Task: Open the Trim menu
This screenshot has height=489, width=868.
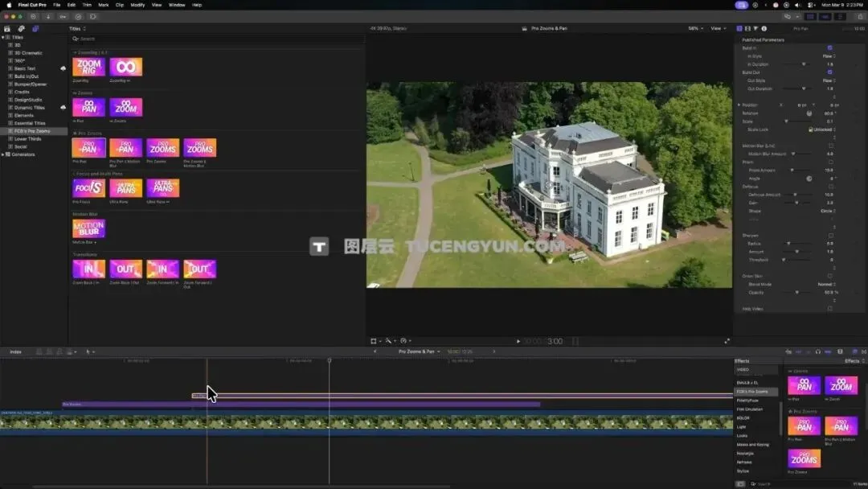Action: (x=87, y=5)
